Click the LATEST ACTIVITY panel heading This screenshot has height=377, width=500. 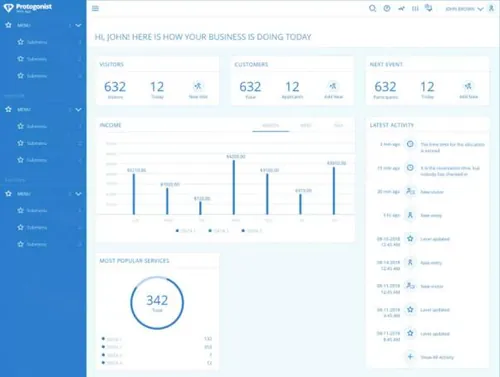coord(392,125)
